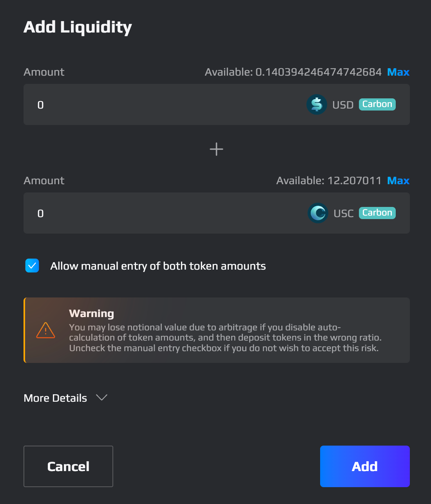Image resolution: width=431 pixels, height=504 pixels.
Task: Click the USD token label
Action: click(343, 105)
